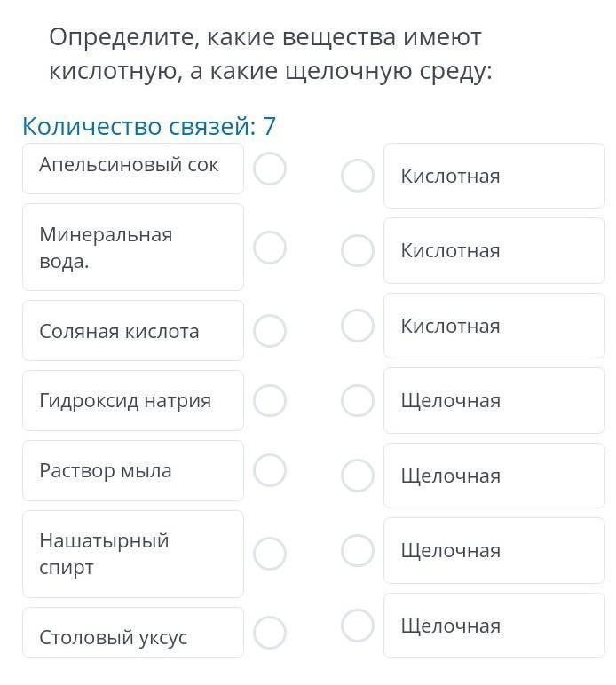Viewport: 616px width, 685px height.
Task: Select the circle beside the first Кислотная
Action: 358,176
